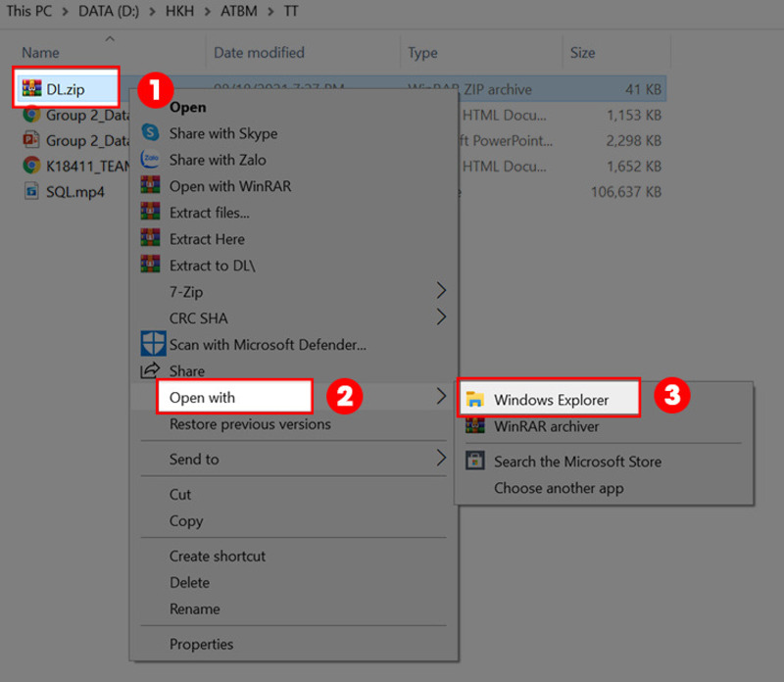Select Open with from context menu
Image resolution: width=784 pixels, height=682 pixels.
(201, 396)
